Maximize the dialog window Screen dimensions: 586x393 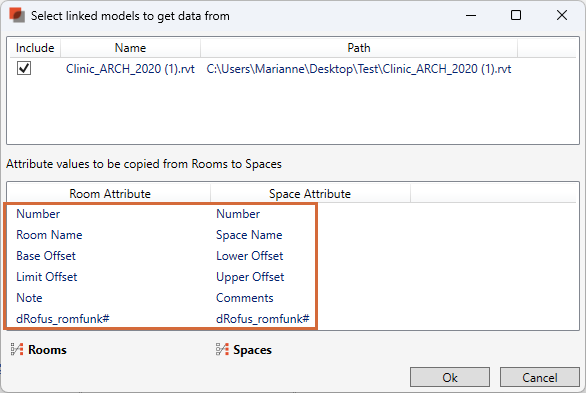(516, 15)
